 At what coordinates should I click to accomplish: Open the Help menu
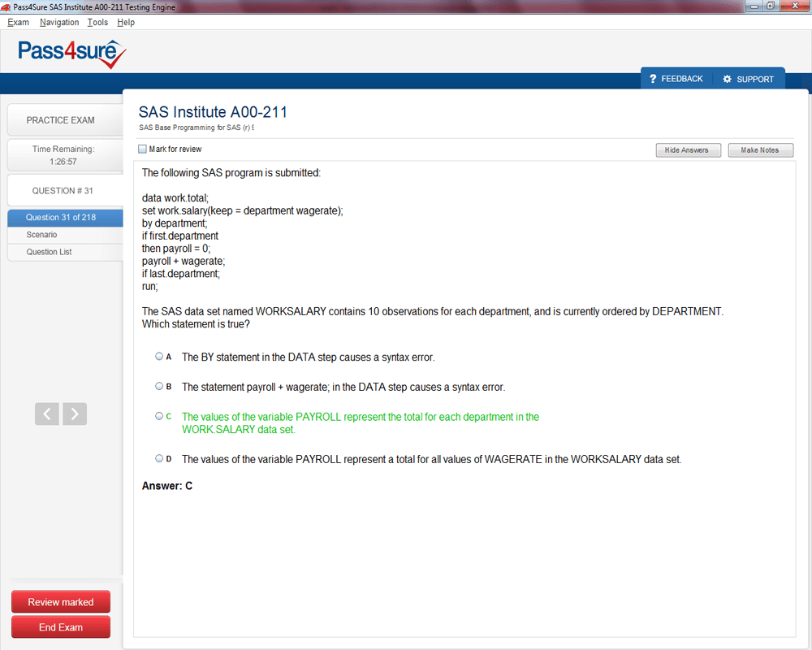(x=126, y=23)
